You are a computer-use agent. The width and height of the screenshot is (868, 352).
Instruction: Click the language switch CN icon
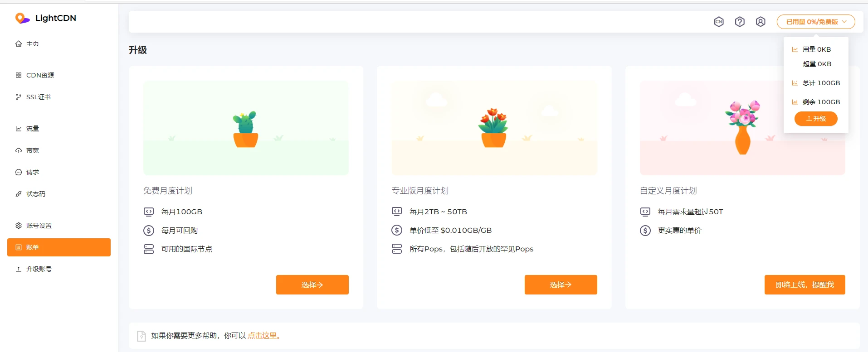click(719, 22)
